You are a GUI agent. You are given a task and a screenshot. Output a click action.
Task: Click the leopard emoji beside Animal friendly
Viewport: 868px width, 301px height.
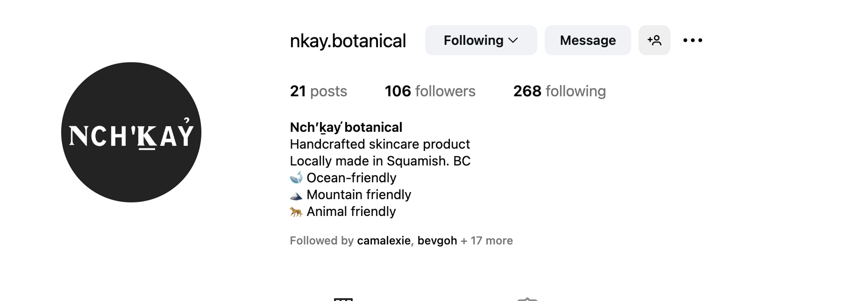296,212
